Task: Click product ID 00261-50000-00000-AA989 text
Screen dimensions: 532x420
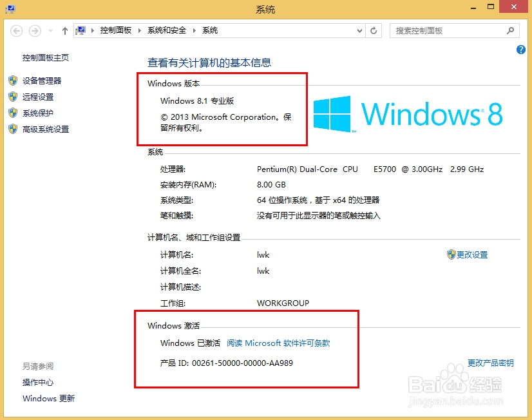Action: pyautogui.click(x=242, y=363)
